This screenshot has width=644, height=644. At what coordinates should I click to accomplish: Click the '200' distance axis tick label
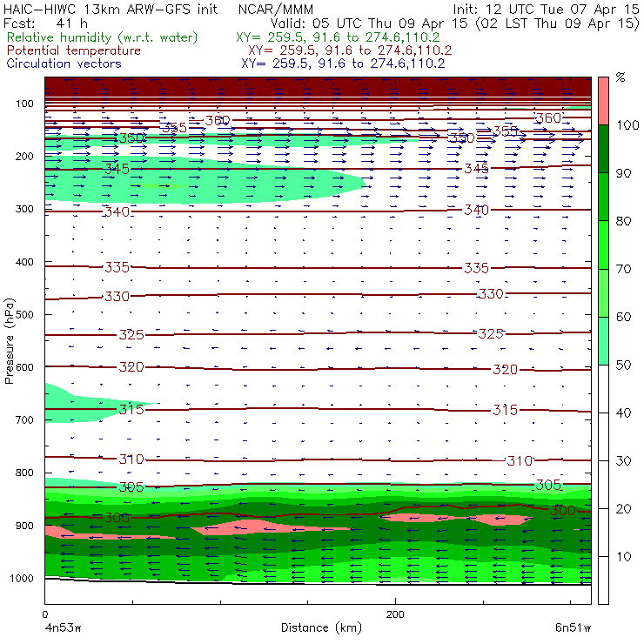click(x=395, y=614)
